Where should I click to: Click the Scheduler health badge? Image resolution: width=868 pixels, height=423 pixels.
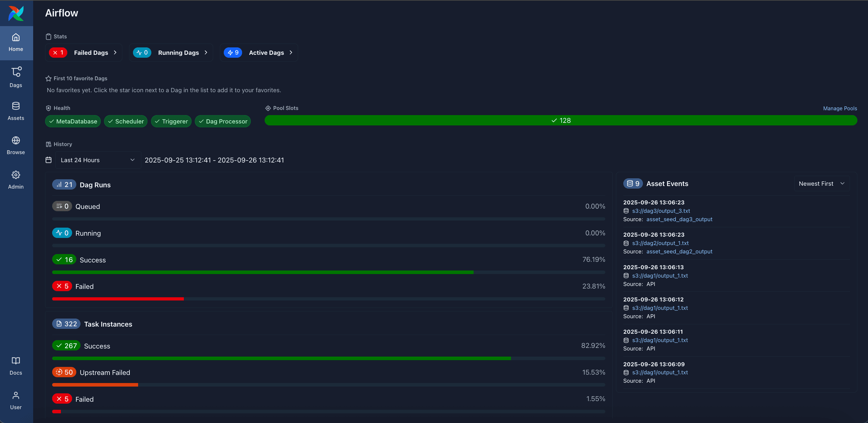click(x=126, y=121)
